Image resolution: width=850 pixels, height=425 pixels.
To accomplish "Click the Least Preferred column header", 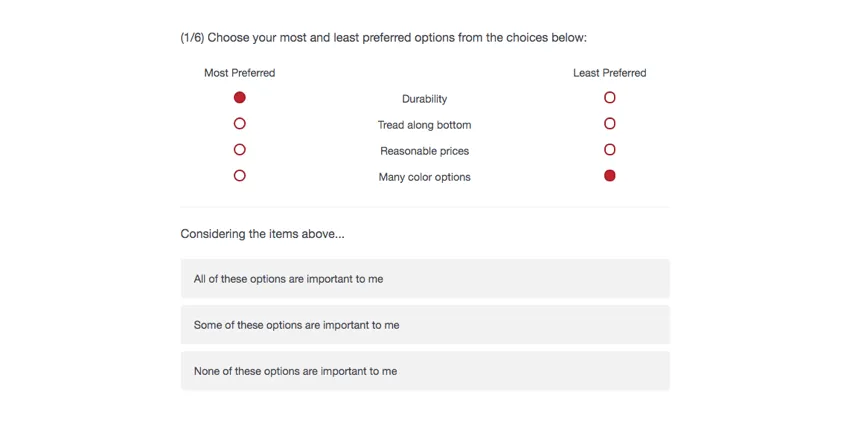I will [610, 73].
